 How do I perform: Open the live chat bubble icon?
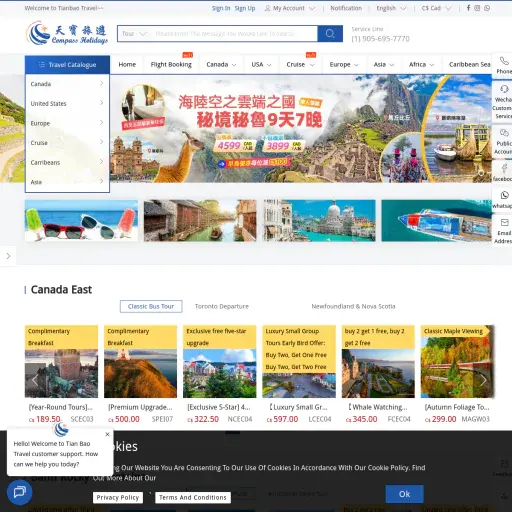[19, 492]
